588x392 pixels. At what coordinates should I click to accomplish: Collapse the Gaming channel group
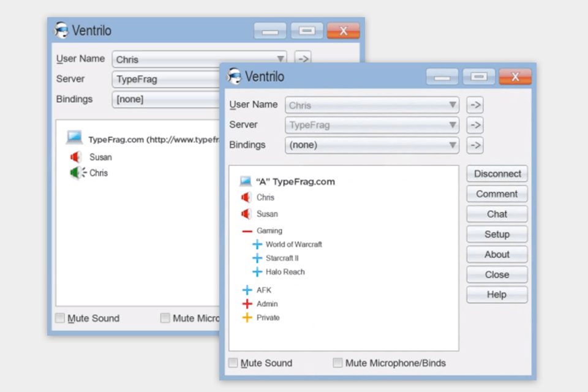coord(247,231)
